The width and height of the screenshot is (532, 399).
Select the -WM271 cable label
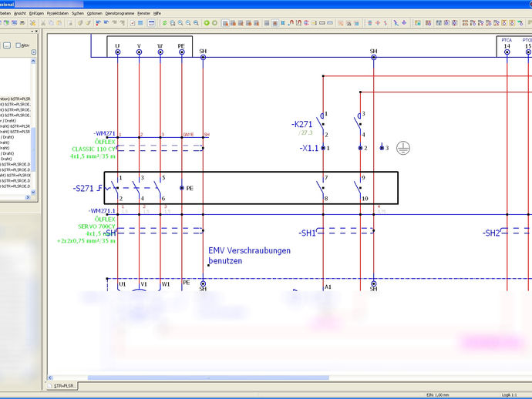[x=105, y=133]
